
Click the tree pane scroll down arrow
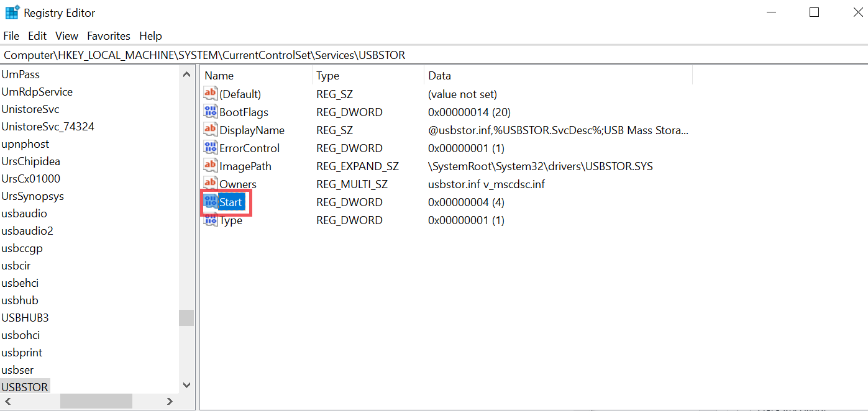click(186, 386)
